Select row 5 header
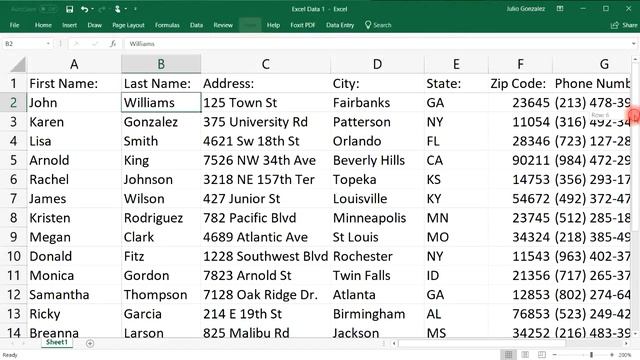 (13, 160)
